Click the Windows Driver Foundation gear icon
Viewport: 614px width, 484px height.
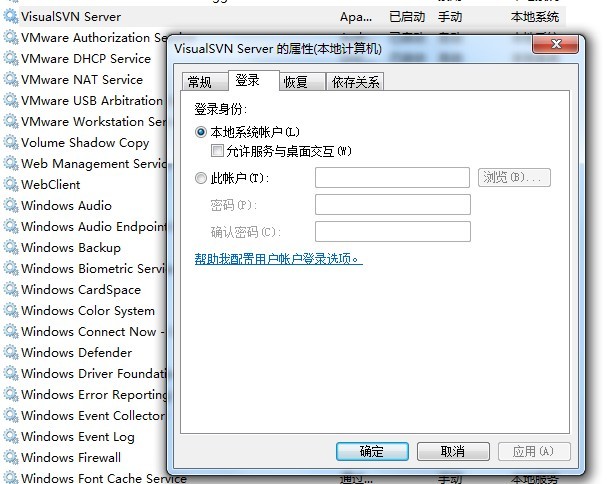pos(11,374)
